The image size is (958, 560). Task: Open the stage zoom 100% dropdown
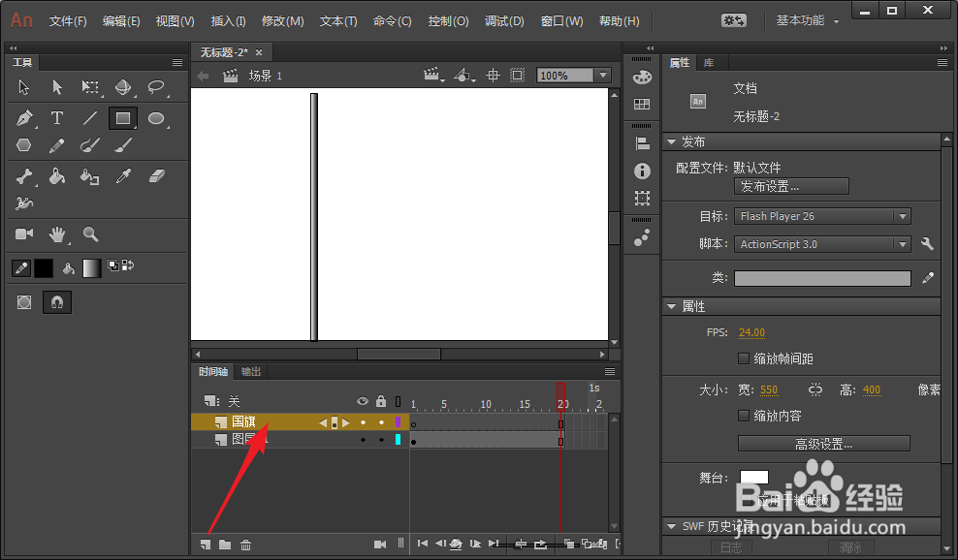pyautogui.click(x=604, y=76)
